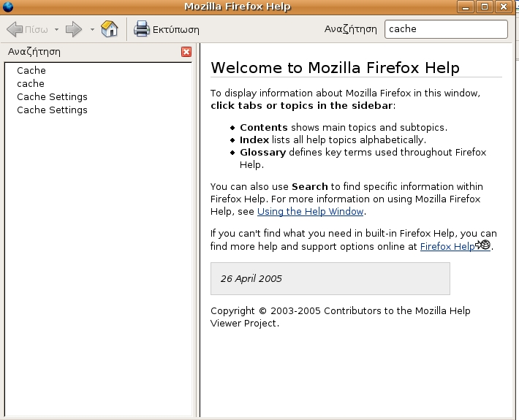Click the 'Αναζήτηση' sidebar panel title
The width and height of the screenshot is (519, 420).
(34, 52)
